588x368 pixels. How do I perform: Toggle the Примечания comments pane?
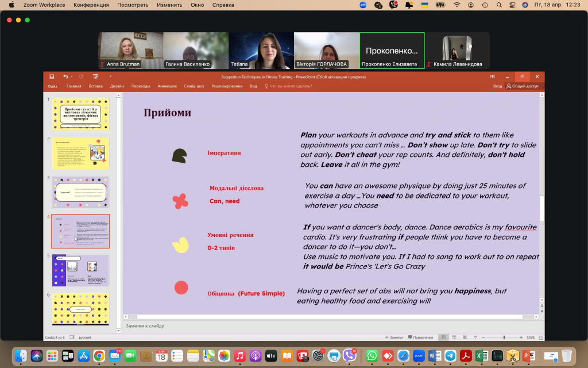[420, 338]
